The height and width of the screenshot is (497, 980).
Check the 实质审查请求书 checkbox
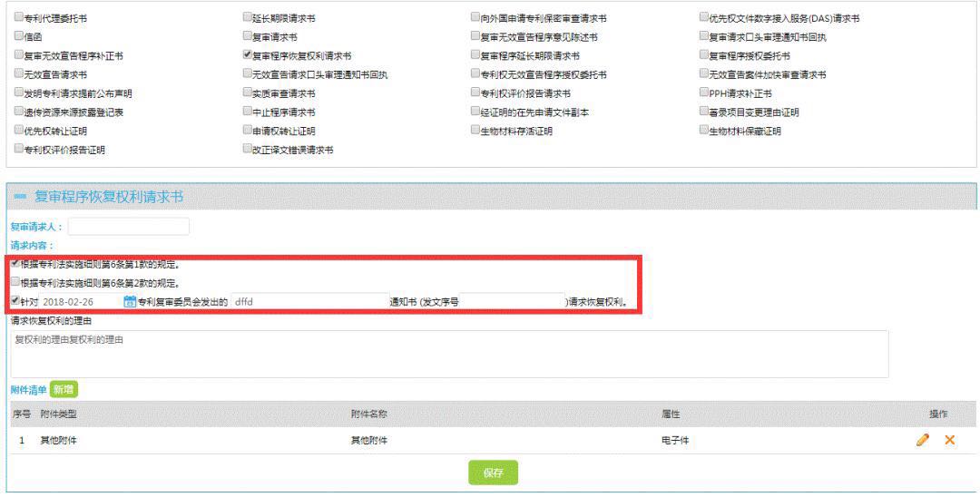coord(248,93)
